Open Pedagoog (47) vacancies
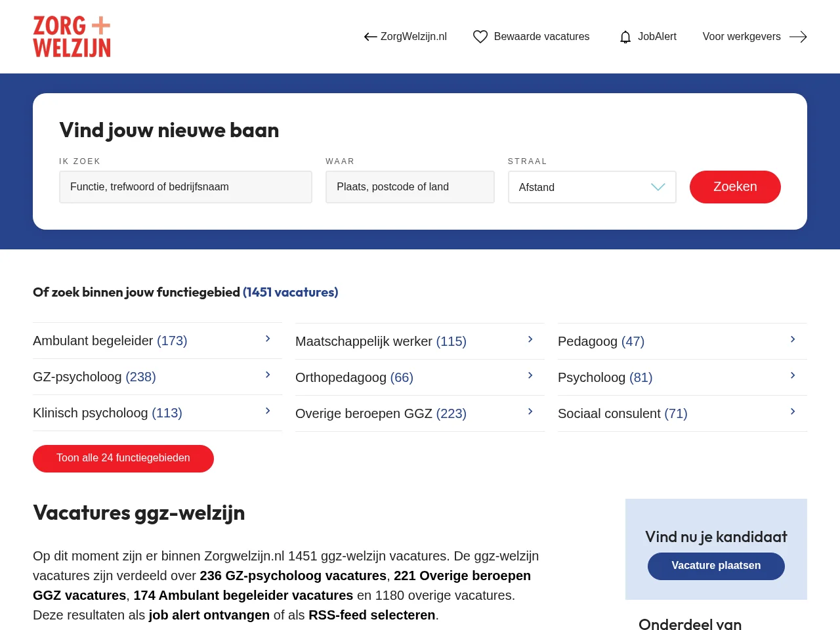Viewport: 840px width, 630px height. pos(601,341)
